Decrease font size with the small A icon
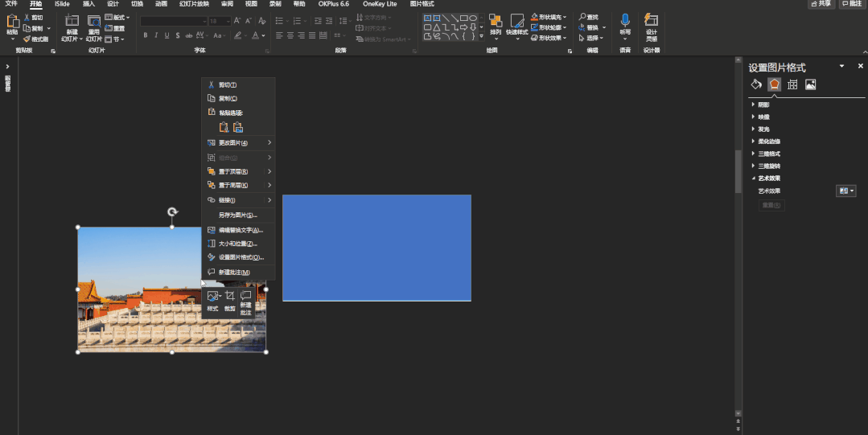 point(249,20)
